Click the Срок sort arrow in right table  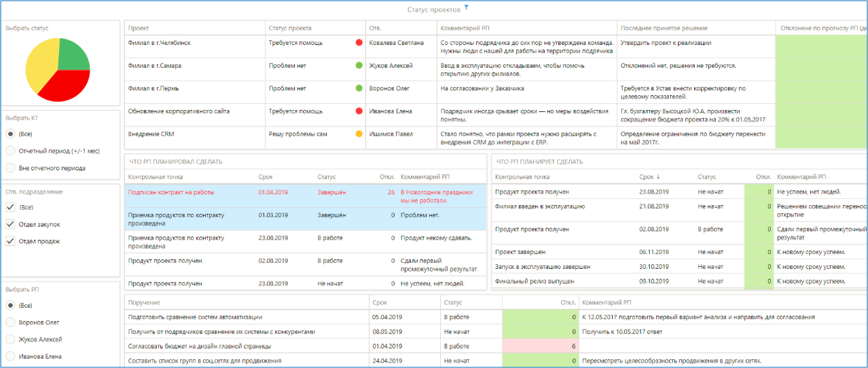pyautogui.click(x=658, y=177)
